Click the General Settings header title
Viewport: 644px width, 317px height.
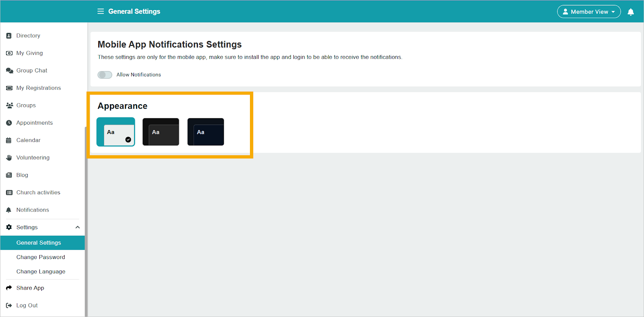(134, 11)
